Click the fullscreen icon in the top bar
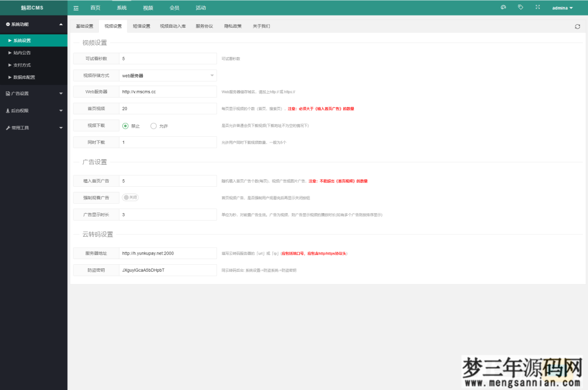Viewport: 588px width, 390px height. [x=537, y=7]
